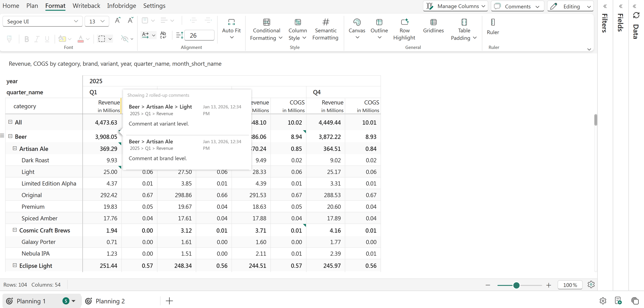Click the Auto Fit icon

[231, 22]
